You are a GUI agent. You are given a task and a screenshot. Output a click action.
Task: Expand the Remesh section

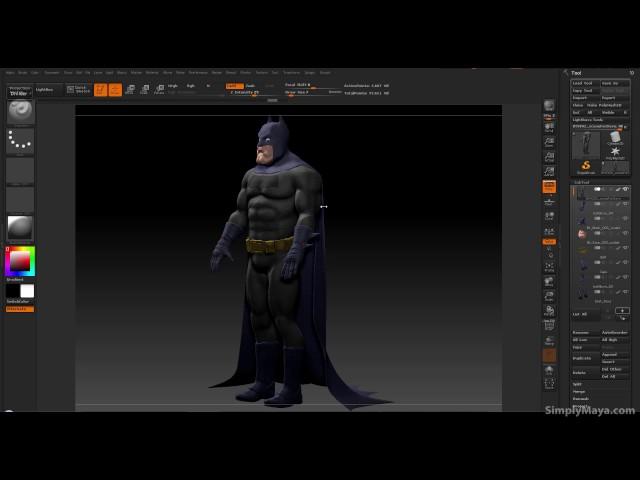tap(580, 399)
